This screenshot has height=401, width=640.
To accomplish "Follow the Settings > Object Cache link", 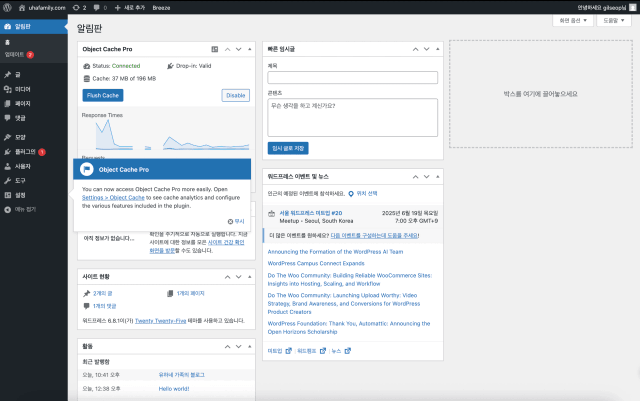I will pos(113,198).
